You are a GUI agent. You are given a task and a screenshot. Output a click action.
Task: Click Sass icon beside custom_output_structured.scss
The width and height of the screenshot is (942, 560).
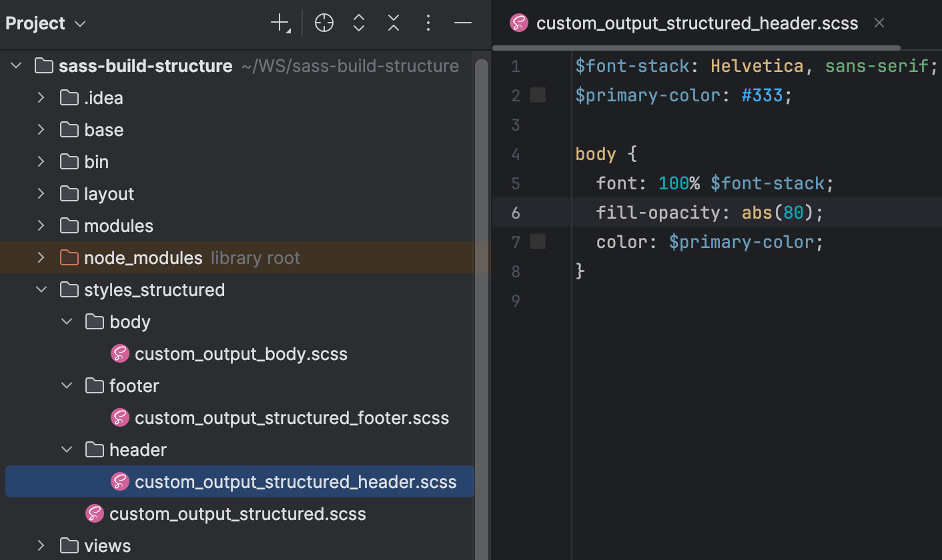pos(95,513)
